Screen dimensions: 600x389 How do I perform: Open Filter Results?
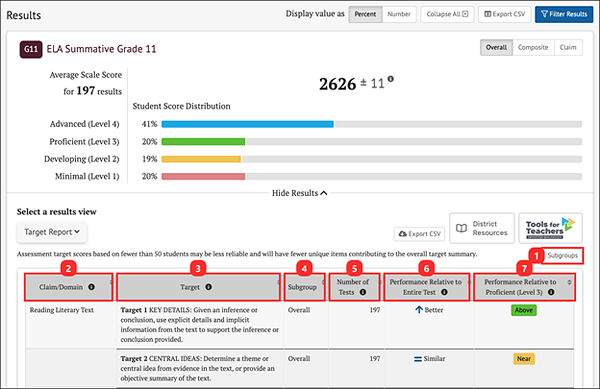click(564, 14)
